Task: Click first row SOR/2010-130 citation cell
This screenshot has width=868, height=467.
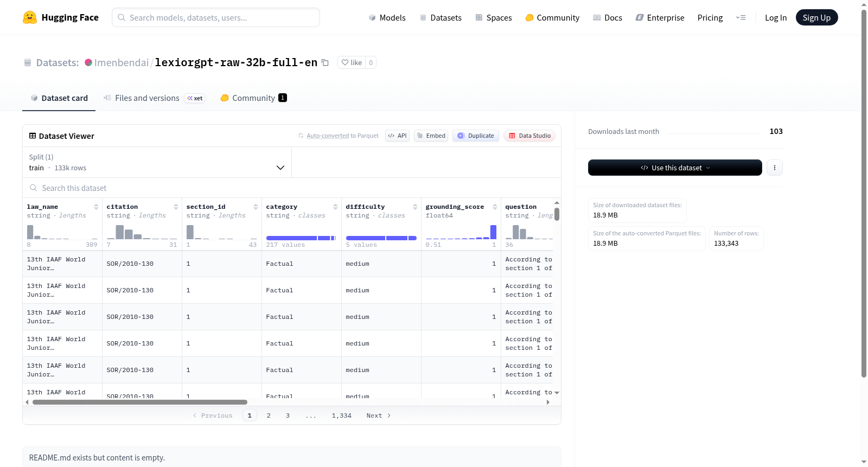Action: [x=142, y=264]
